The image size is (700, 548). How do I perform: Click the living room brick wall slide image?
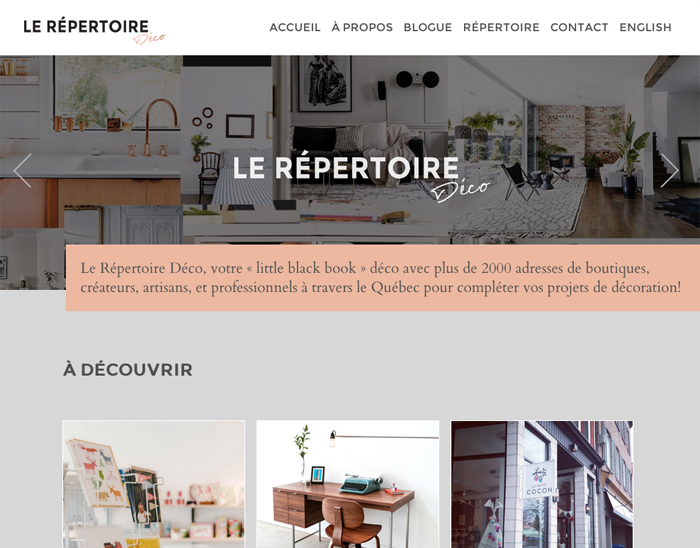coord(574,147)
